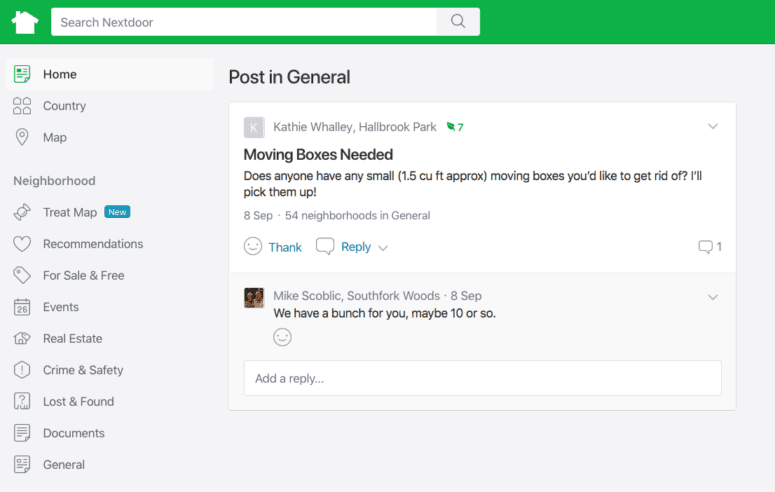Click Kathie Whalley's avatar thumbnail
Viewport: 775px width, 492px height.
click(254, 127)
